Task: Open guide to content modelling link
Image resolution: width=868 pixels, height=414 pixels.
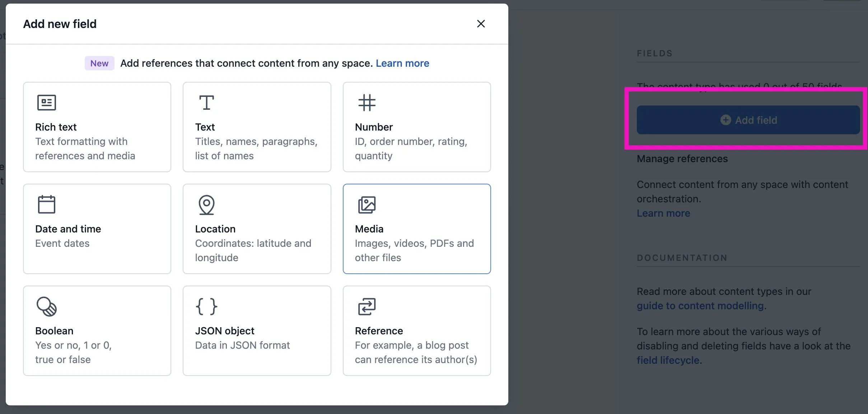Action: (x=700, y=306)
